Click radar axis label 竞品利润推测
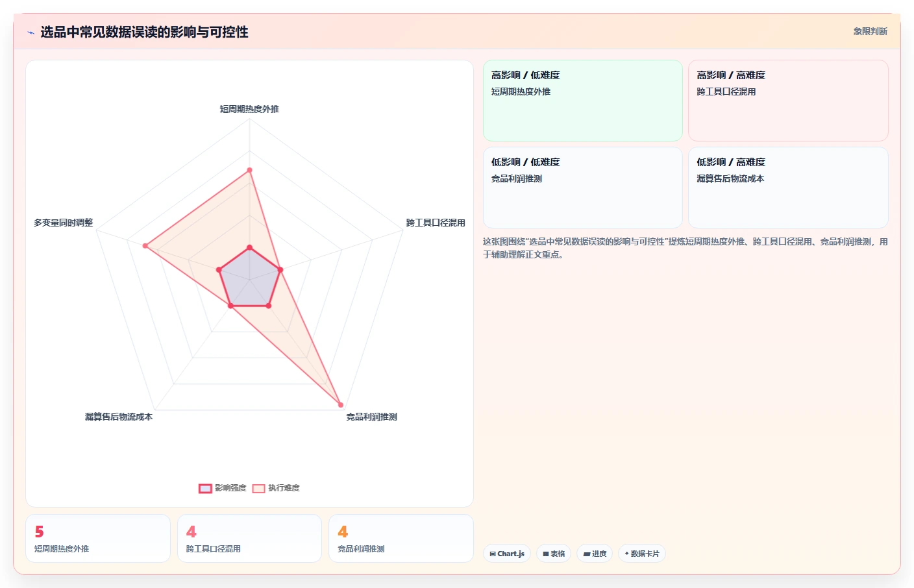The image size is (914, 588). (x=371, y=417)
